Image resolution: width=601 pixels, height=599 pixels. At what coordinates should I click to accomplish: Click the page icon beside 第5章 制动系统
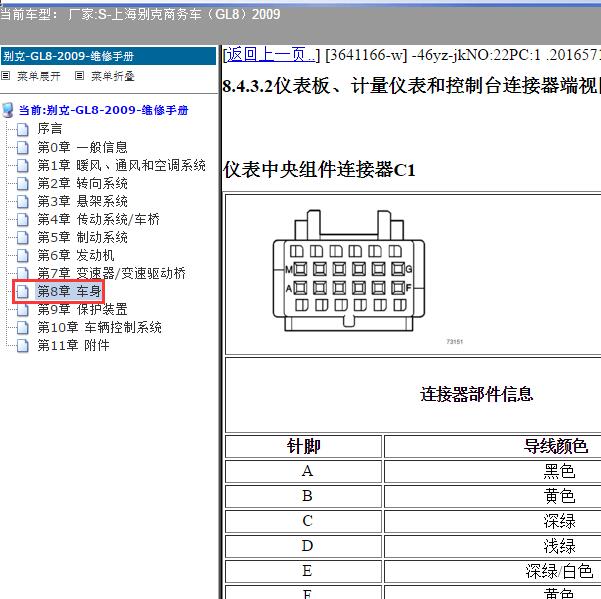(x=23, y=238)
